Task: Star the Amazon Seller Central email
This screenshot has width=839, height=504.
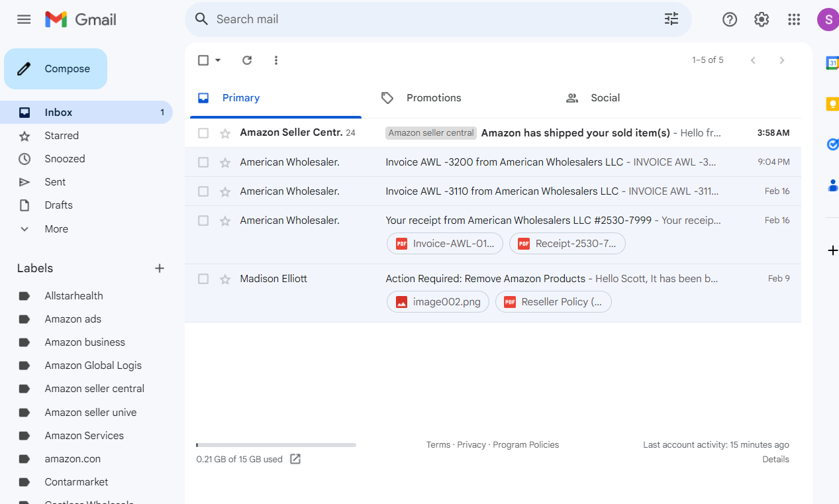Action: pos(225,133)
